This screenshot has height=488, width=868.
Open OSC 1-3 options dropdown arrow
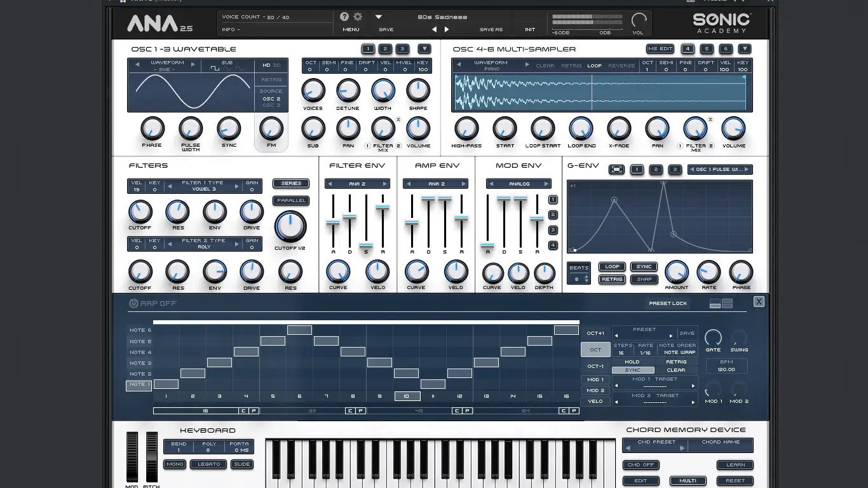pyautogui.click(x=424, y=49)
